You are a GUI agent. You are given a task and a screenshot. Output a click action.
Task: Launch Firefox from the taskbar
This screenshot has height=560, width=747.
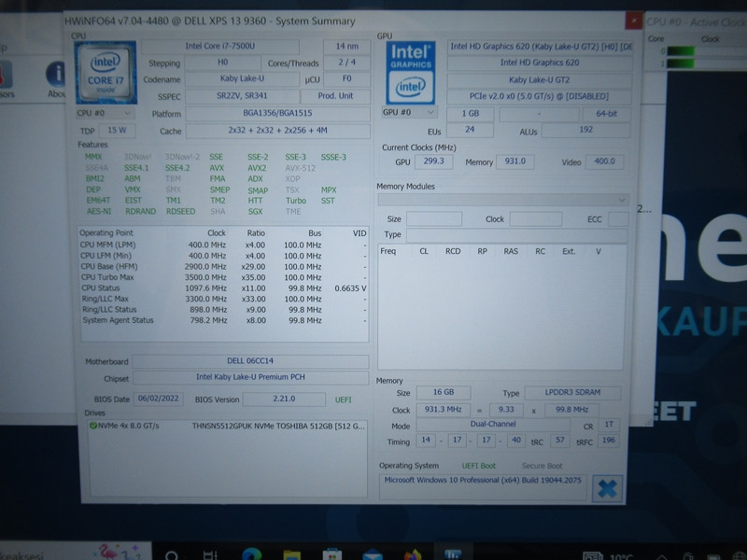tap(413, 555)
